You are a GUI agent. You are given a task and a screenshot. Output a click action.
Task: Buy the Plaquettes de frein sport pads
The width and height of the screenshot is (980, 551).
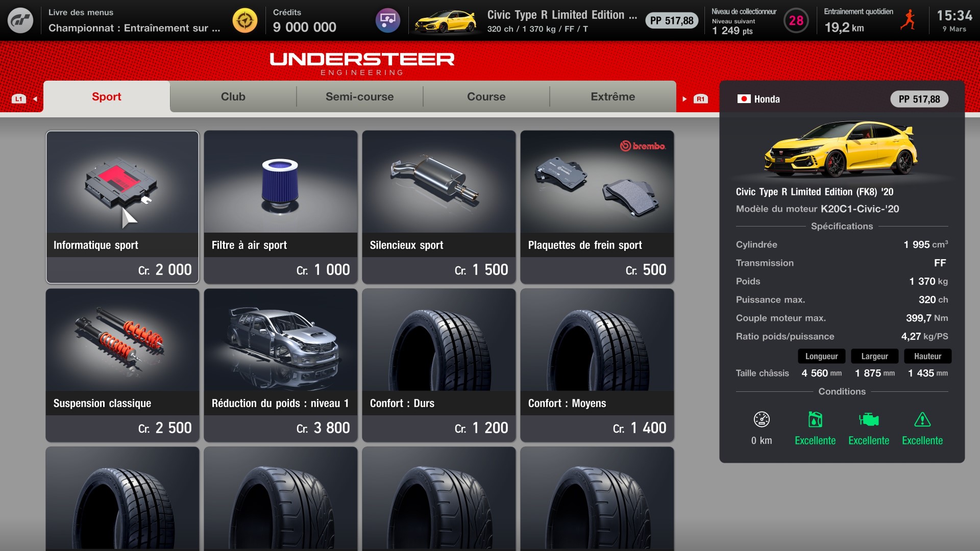click(x=597, y=207)
